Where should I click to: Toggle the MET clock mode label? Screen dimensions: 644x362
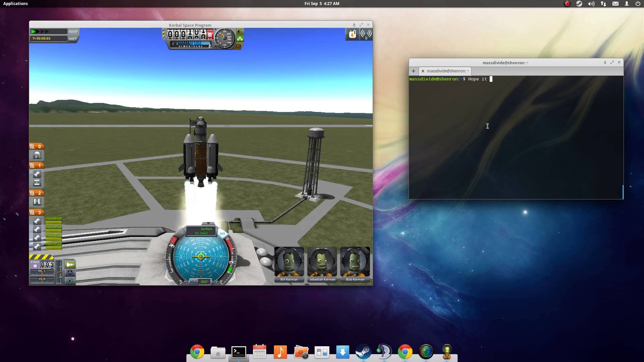pos(73,39)
